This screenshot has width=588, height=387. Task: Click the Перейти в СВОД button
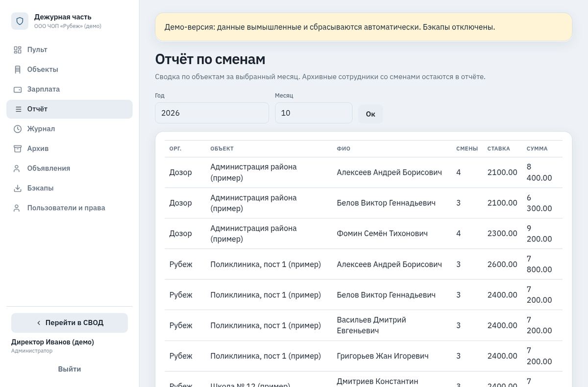[x=70, y=323]
